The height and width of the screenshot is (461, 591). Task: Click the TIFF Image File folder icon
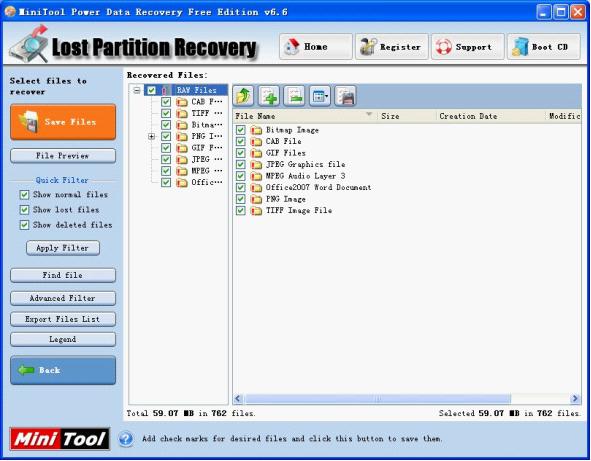256,211
